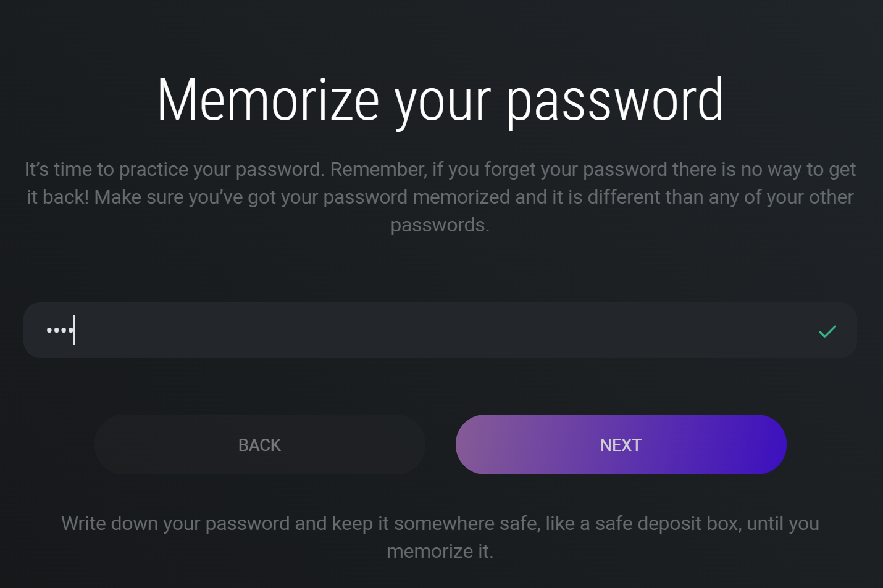Focus the password input field

pyautogui.click(x=432, y=330)
